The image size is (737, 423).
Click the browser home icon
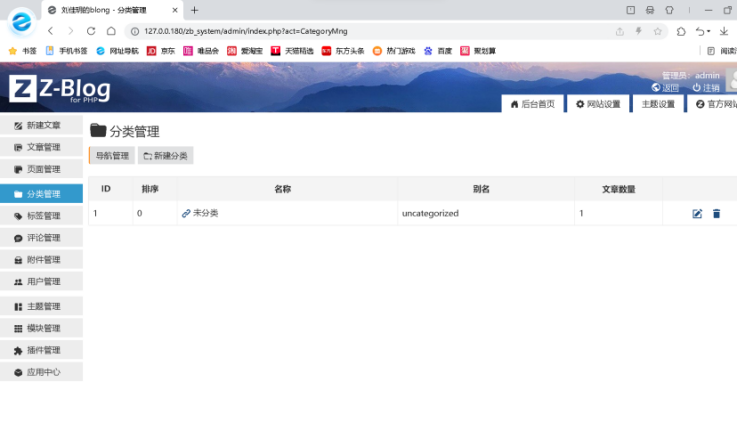point(111,31)
